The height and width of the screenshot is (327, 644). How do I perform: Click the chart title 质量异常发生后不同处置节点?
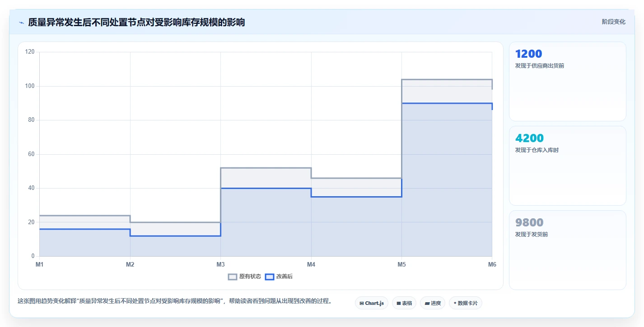(x=136, y=23)
